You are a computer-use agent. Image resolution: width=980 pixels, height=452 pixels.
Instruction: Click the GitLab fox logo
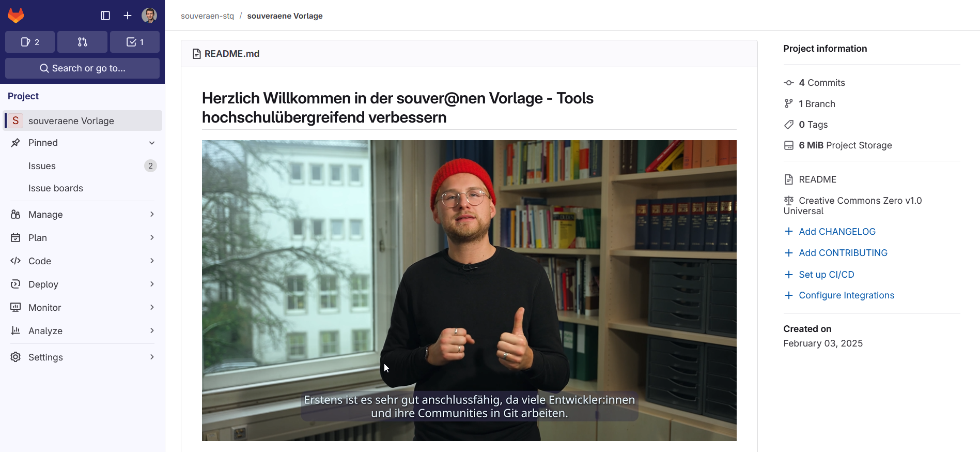pos(16,16)
